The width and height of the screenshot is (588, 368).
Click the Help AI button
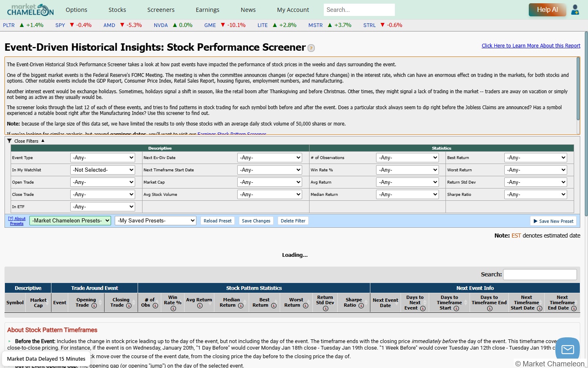tap(547, 10)
